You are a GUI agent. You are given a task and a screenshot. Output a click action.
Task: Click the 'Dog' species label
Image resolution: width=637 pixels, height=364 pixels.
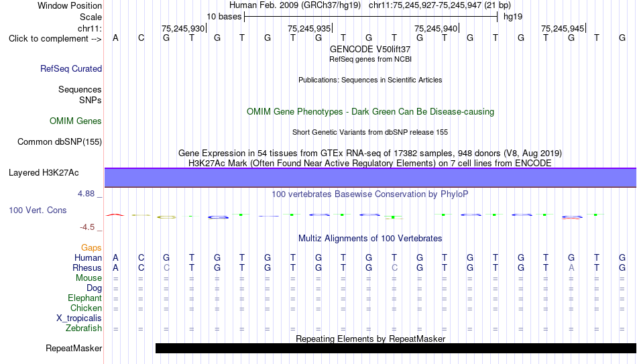[x=95, y=288]
